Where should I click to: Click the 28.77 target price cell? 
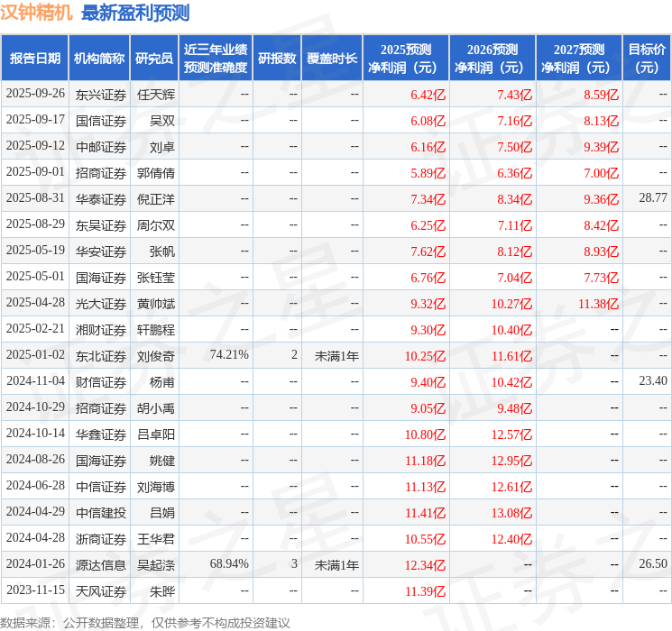tap(652, 198)
